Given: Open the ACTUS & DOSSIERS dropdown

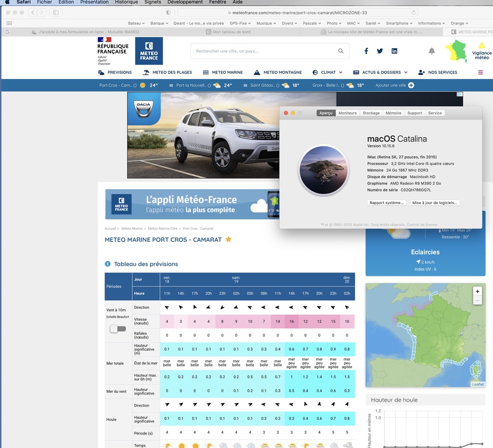Looking at the screenshot, I should tap(380, 72).
